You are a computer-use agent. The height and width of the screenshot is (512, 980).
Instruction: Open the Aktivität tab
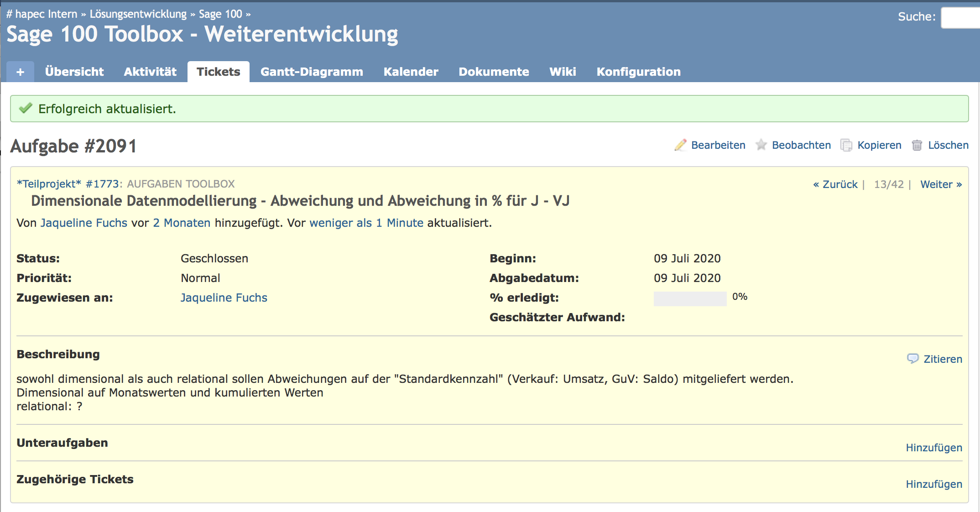coord(150,72)
